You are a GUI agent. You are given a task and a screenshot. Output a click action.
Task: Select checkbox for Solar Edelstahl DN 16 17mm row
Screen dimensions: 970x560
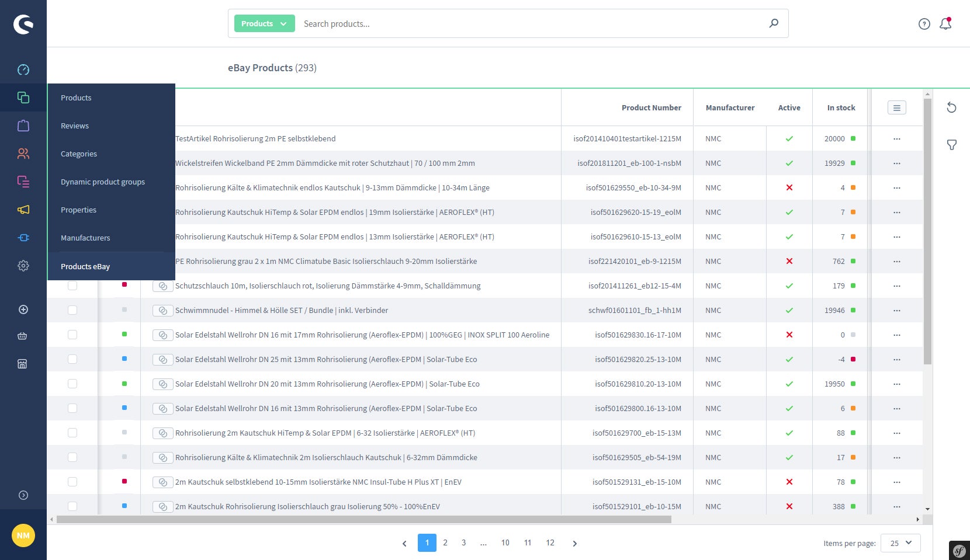pos(72,335)
